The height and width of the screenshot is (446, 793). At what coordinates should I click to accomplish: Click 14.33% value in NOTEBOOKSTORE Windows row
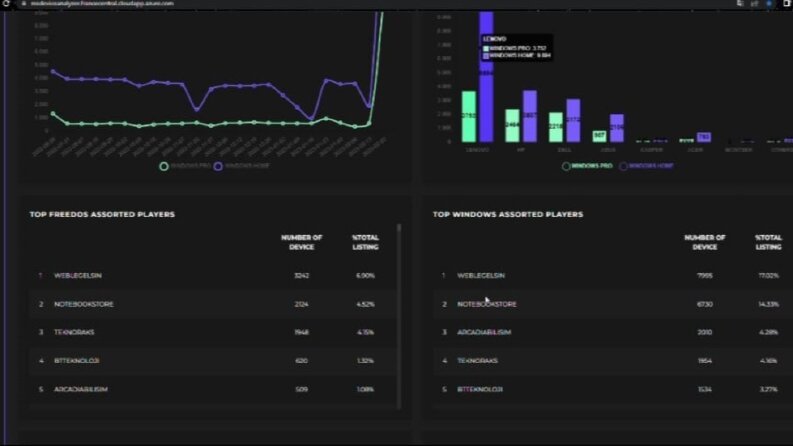point(768,304)
